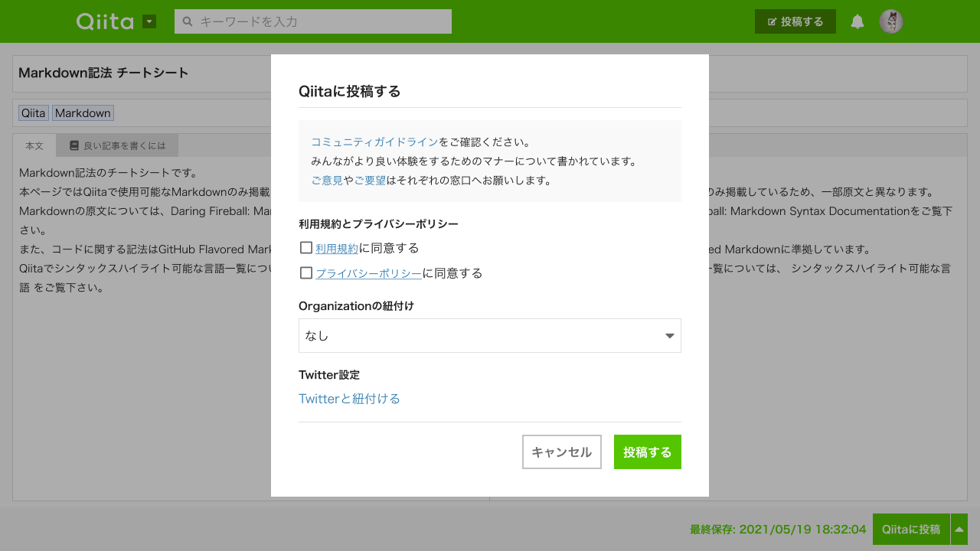The height and width of the screenshot is (551, 980).
Task: Open the 良い記事を書くには tab
Action: (x=117, y=145)
